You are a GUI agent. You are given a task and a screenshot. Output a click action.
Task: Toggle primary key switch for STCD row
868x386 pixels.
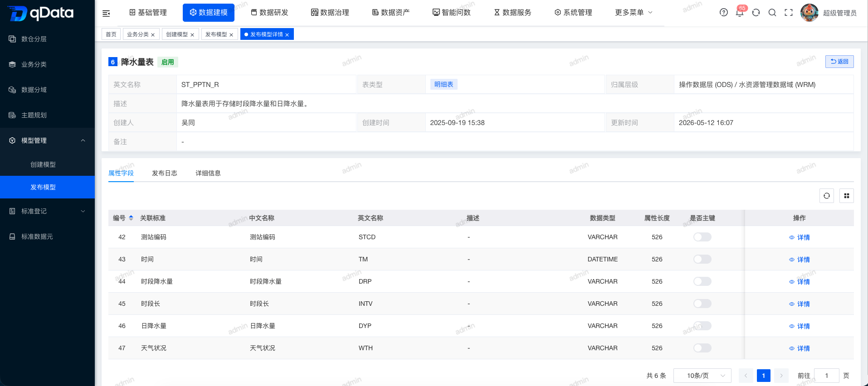tap(702, 237)
